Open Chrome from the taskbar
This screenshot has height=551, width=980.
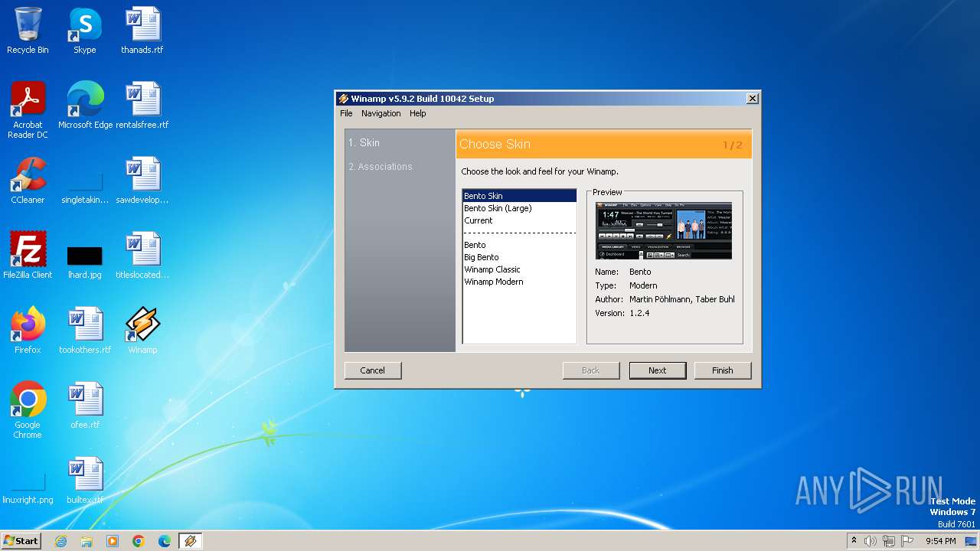point(139,541)
